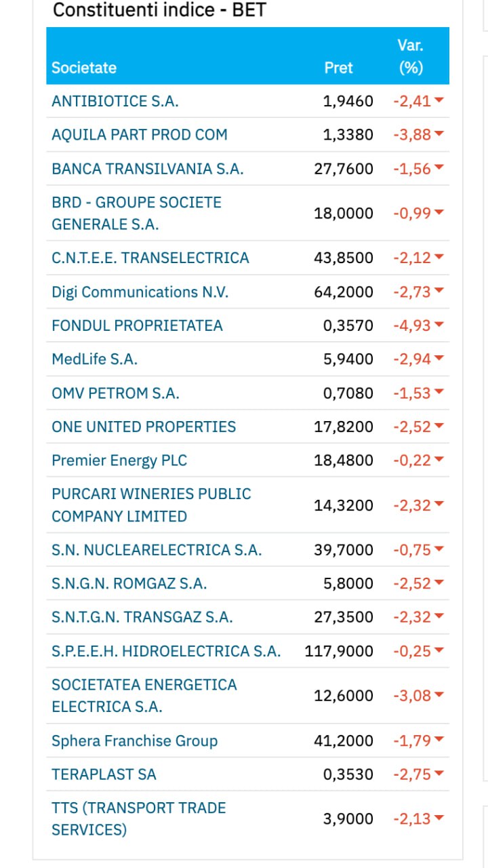Viewport: 488px width, 868px height.
Task: Click the Var. (%) column header
Action: point(411,56)
